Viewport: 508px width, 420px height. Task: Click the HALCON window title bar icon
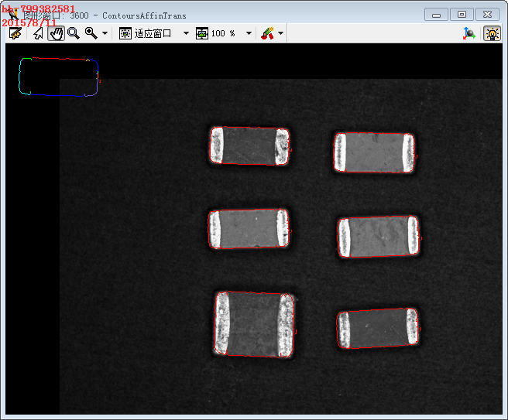(x=13, y=15)
